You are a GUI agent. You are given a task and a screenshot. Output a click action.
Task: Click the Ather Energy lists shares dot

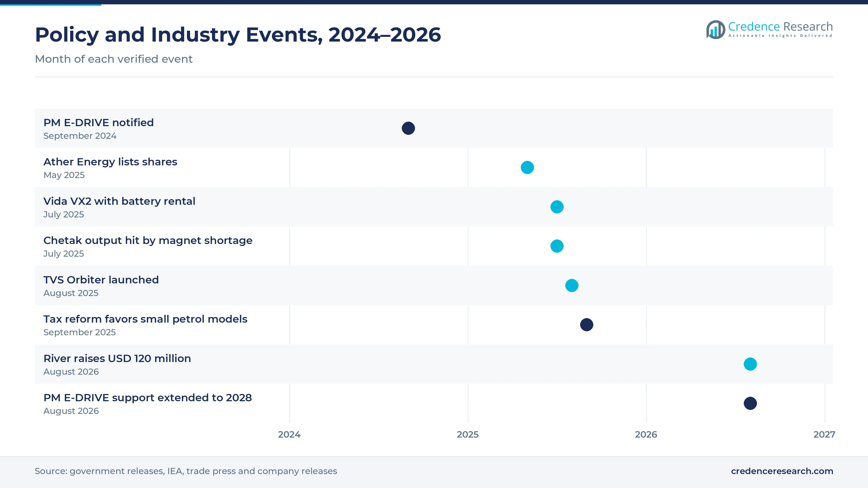(x=527, y=167)
